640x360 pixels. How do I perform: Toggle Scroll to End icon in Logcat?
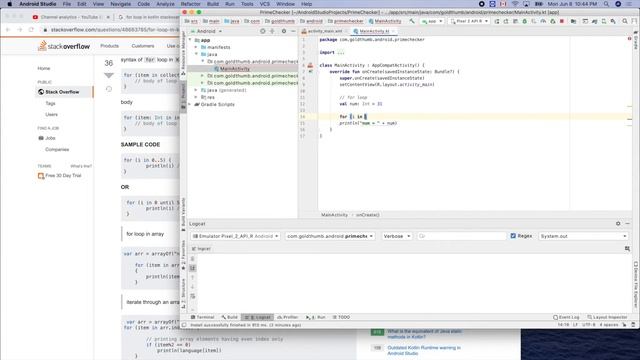pos(193,268)
